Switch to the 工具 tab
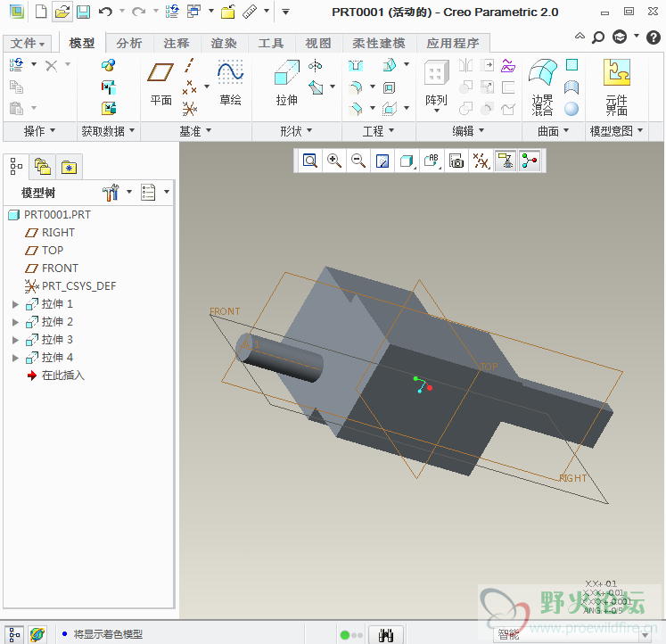 [x=270, y=44]
